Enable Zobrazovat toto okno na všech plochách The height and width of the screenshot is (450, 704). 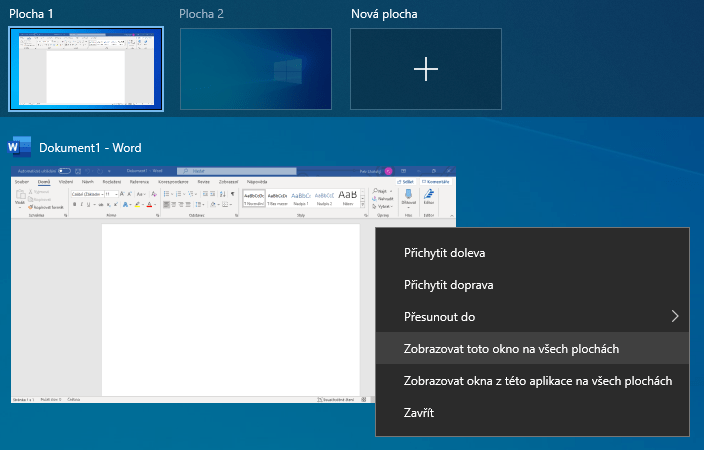(x=511, y=349)
